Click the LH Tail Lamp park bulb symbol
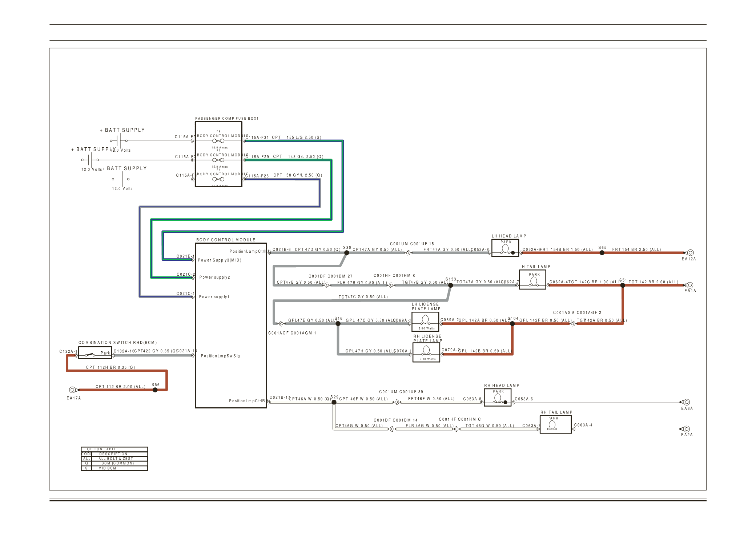Viewport: 756px width, 535px height. click(533, 281)
